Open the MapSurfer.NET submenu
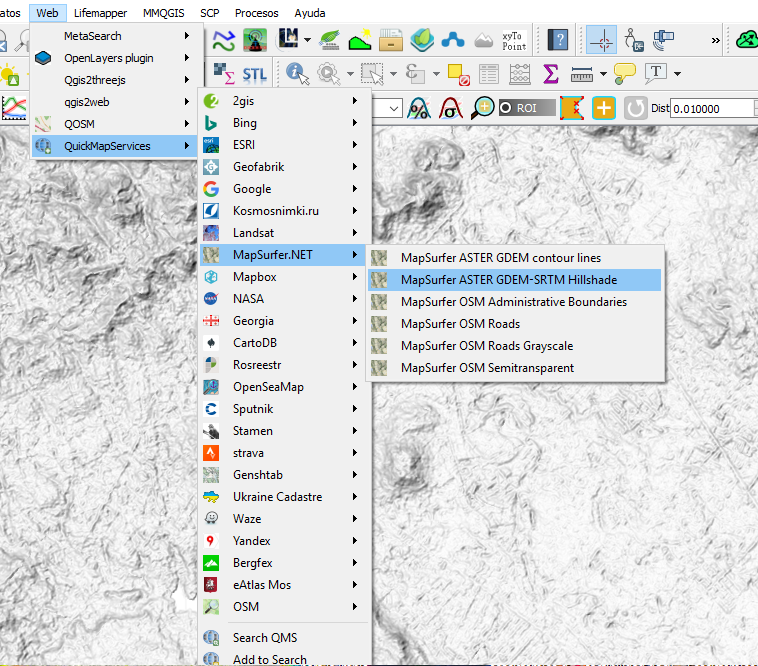The width and height of the screenshot is (758, 666). (x=285, y=255)
